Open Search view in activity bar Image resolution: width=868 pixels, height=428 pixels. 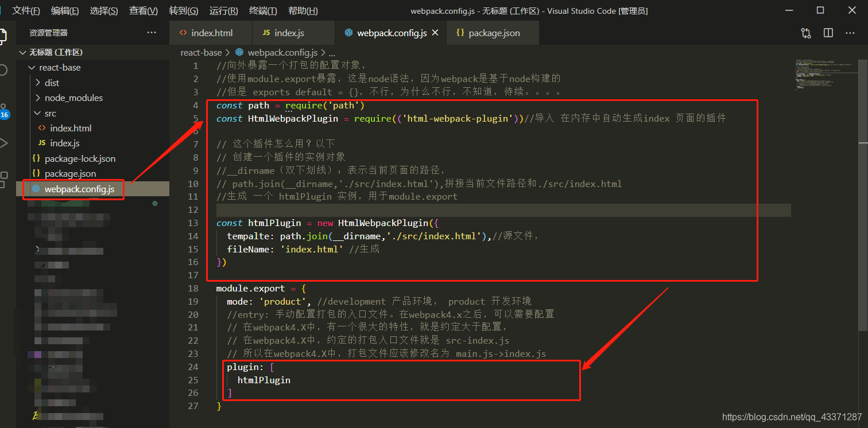point(3,70)
